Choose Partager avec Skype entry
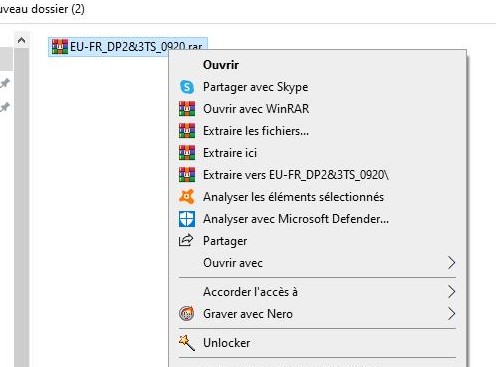The image size is (496, 367). [x=255, y=87]
